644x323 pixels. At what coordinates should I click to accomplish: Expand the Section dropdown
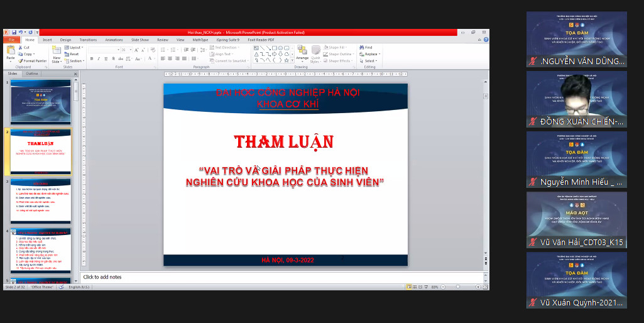coord(75,61)
